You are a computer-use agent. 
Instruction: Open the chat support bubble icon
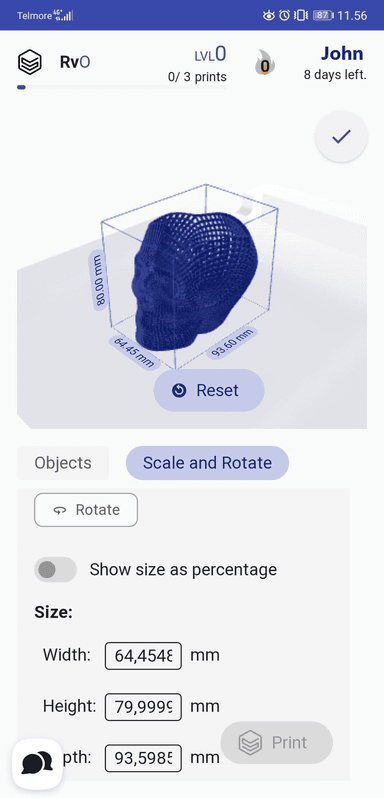point(37,763)
